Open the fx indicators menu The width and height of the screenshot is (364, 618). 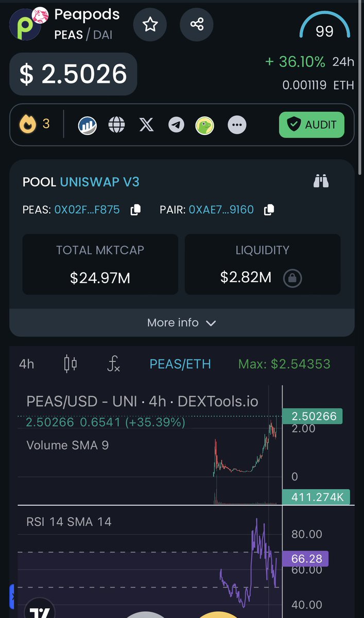(114, 364)
